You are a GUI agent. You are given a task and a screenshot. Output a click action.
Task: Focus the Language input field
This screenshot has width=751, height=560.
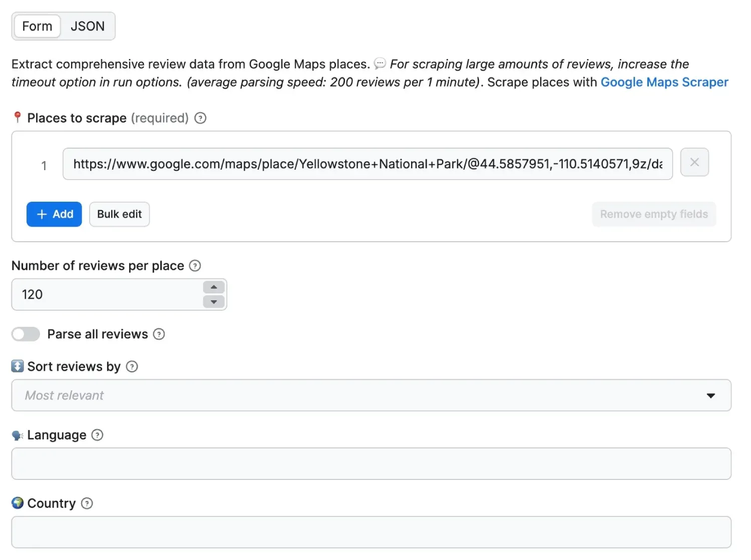point(370,464)
